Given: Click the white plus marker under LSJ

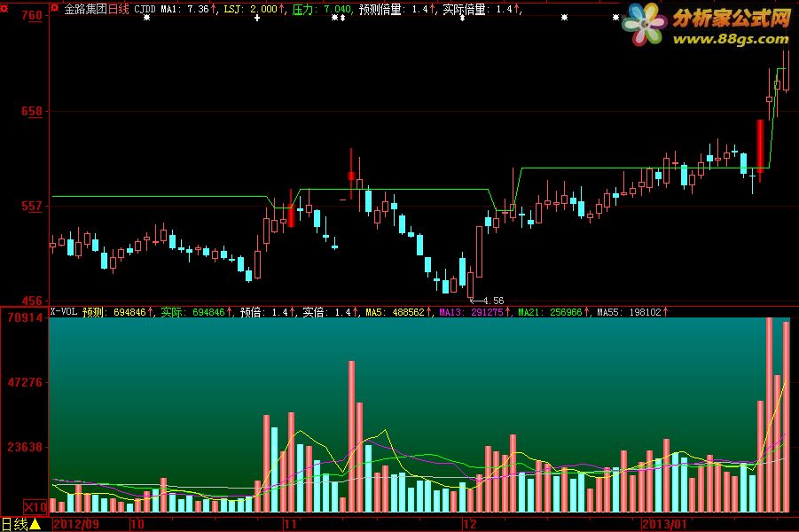Looking at the screenshot, I should 257,18.
